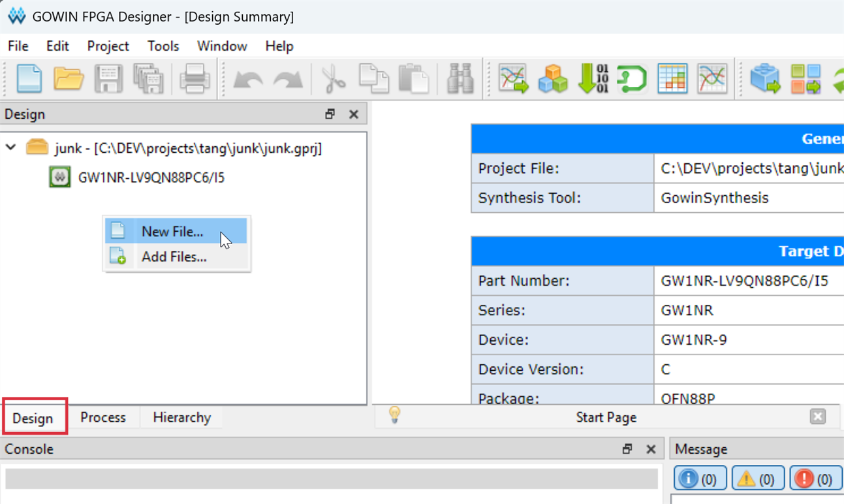Click the green circuit loop icon

pos(632,78)
